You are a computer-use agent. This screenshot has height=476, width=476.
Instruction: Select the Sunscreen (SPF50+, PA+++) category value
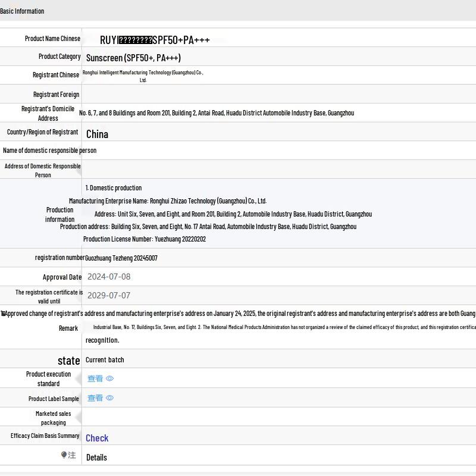(133, 58)
